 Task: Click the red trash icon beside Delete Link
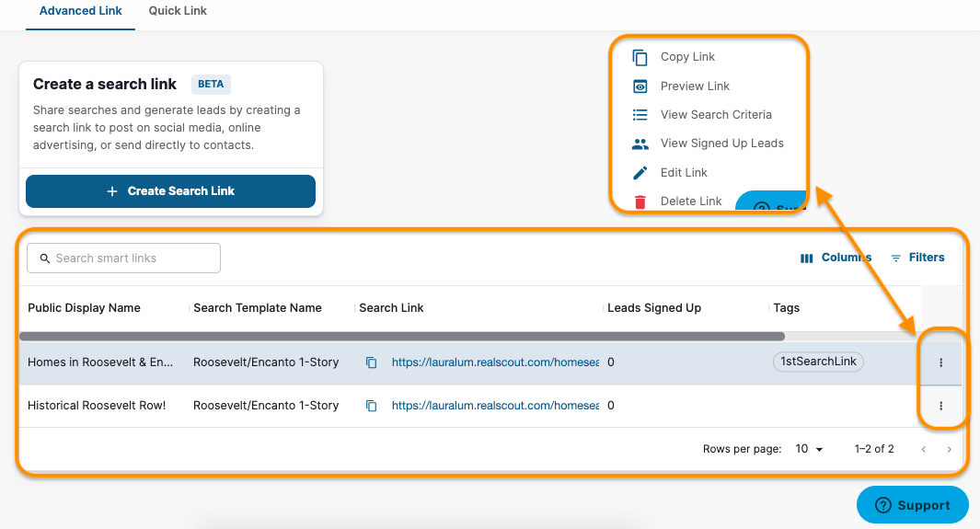(x=640, y=201)
